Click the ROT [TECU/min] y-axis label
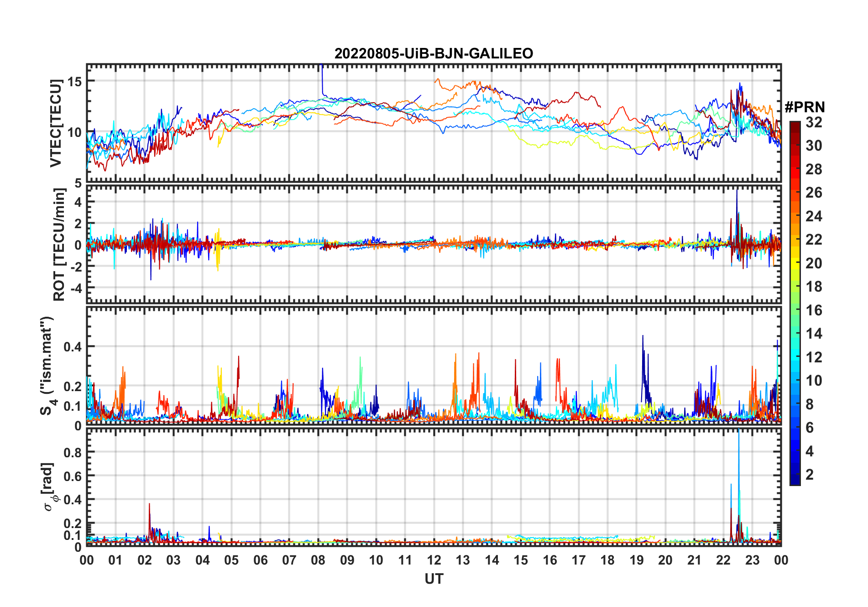 click(x=59, y=245)
